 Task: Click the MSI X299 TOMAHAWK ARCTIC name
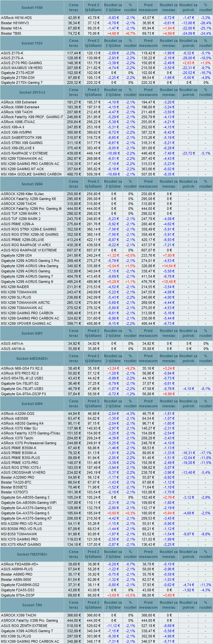tap(26, 303)
